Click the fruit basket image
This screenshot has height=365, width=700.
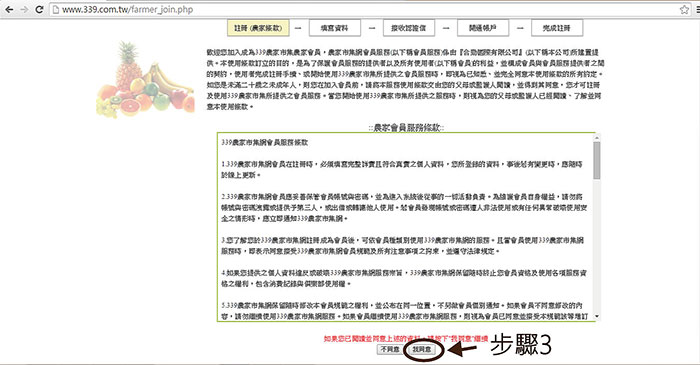tap(146, 79)
